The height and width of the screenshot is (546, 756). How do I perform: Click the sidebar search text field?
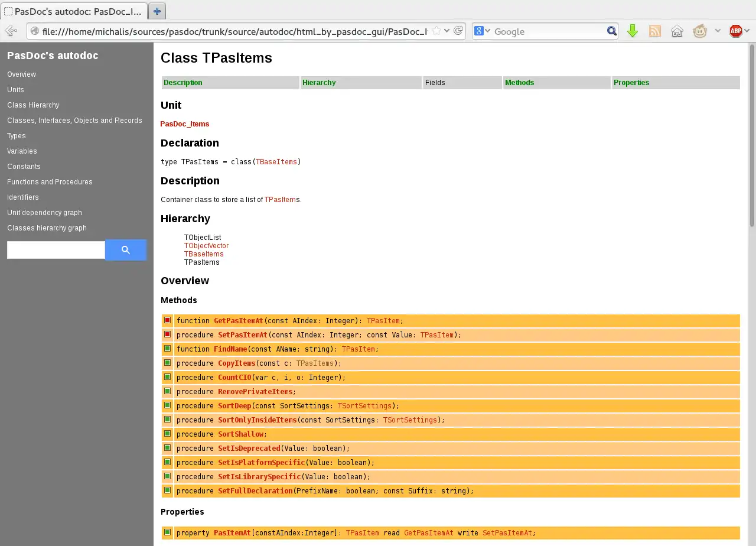(56, 250)
